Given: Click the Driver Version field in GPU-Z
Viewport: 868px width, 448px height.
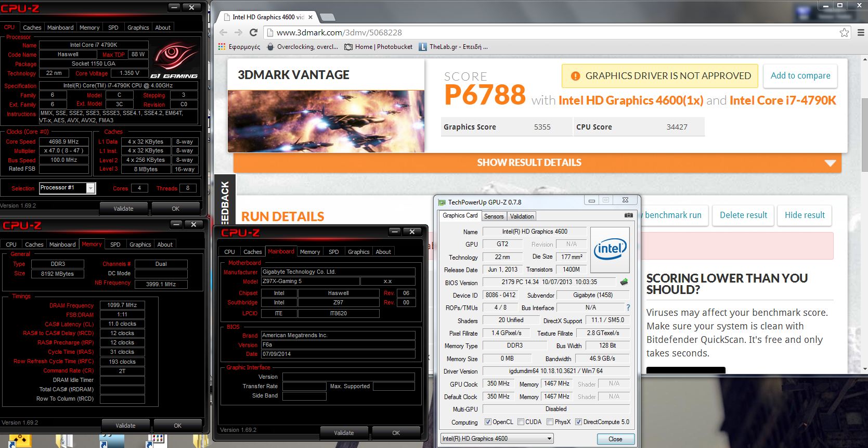Looking at the screenshot, I should 556,371.
